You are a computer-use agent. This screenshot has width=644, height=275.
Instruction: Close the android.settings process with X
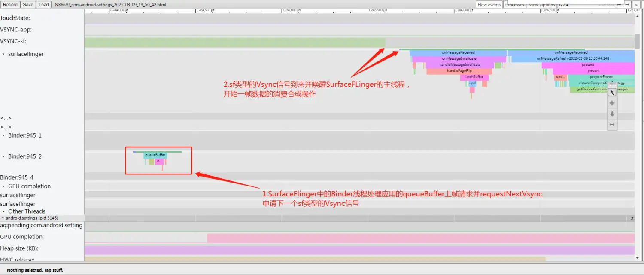(632, 218)
